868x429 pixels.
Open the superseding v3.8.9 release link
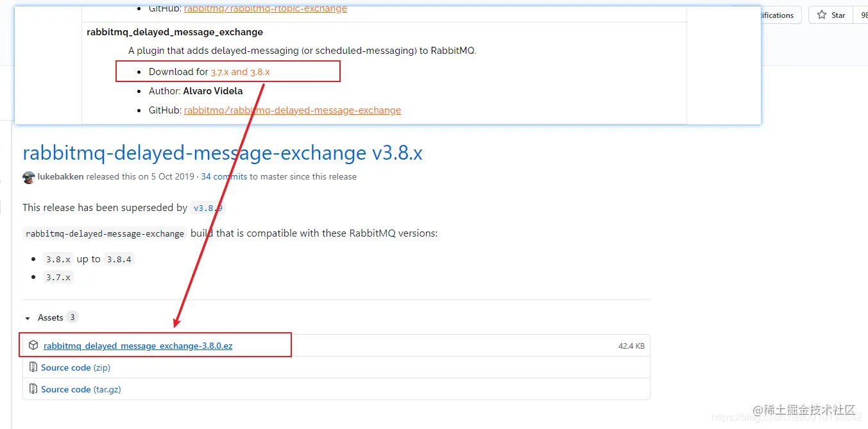tap(208, 208)
